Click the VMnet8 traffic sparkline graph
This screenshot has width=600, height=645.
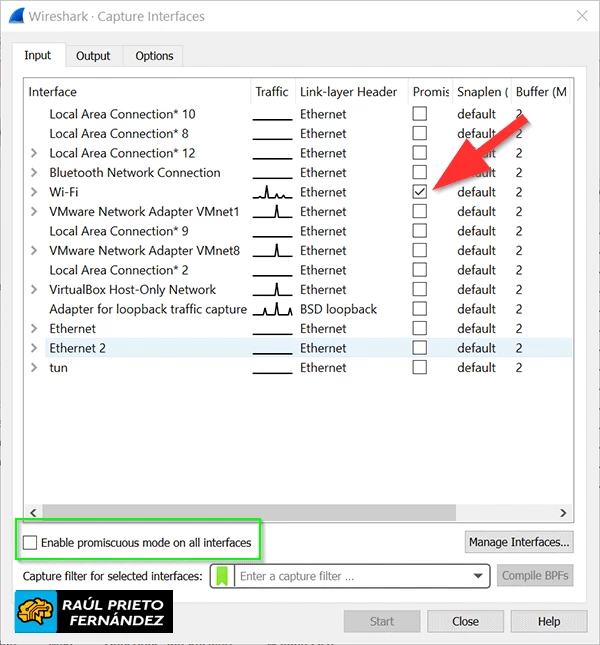272,250
